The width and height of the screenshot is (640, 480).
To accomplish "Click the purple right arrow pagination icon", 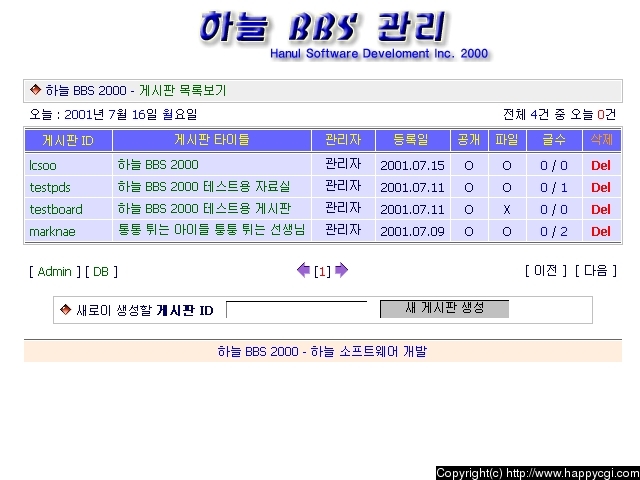I will 341,270.
